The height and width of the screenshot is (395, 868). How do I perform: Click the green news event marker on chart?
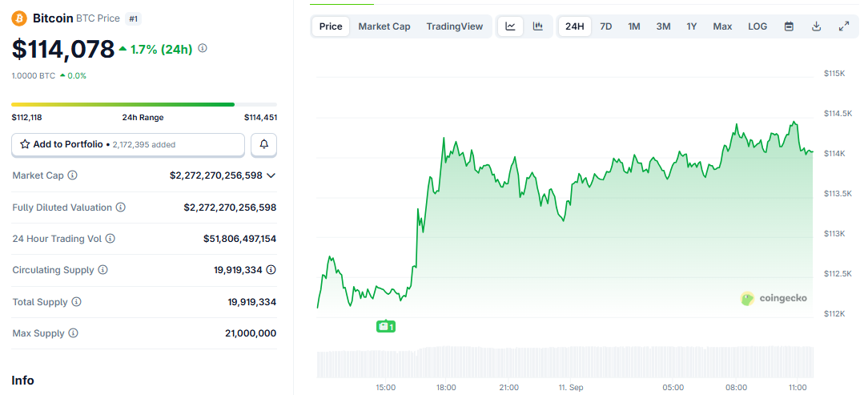(386, 326)
